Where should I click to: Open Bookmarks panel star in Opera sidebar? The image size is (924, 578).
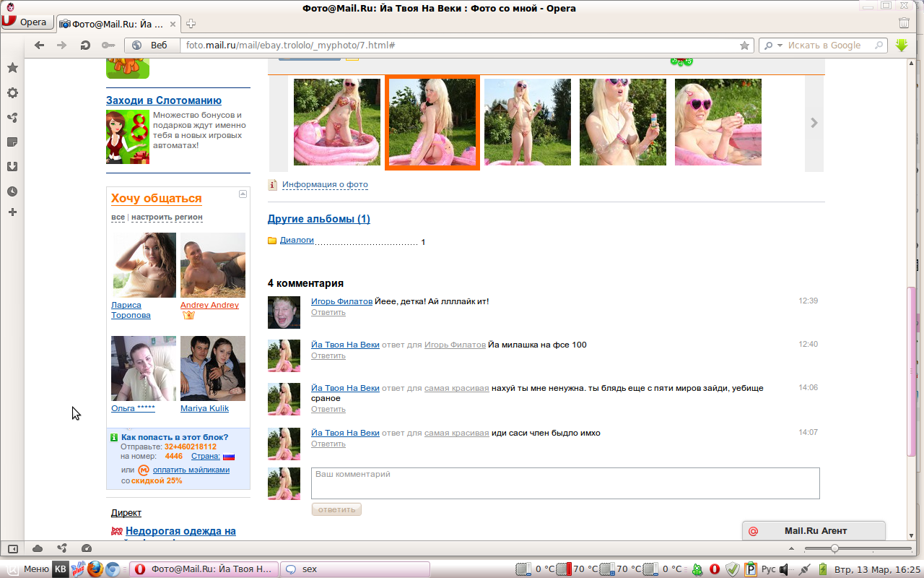[12, 68]
